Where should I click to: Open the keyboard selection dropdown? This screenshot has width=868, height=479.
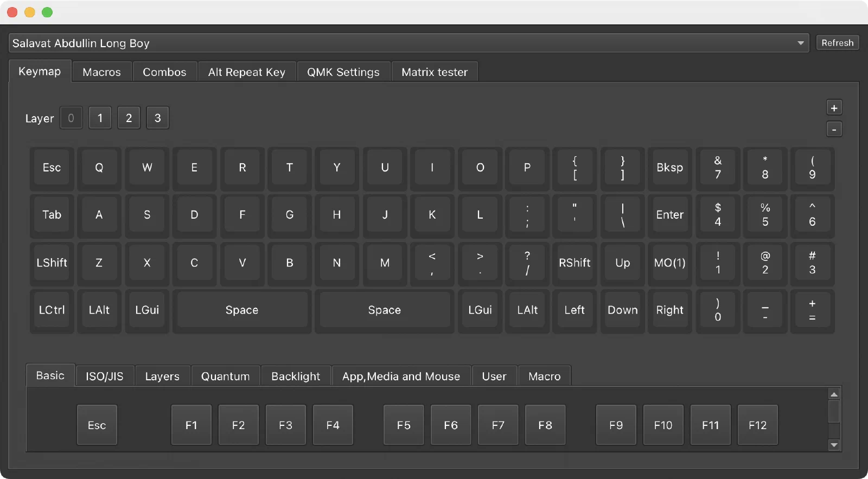coord(409,43)
